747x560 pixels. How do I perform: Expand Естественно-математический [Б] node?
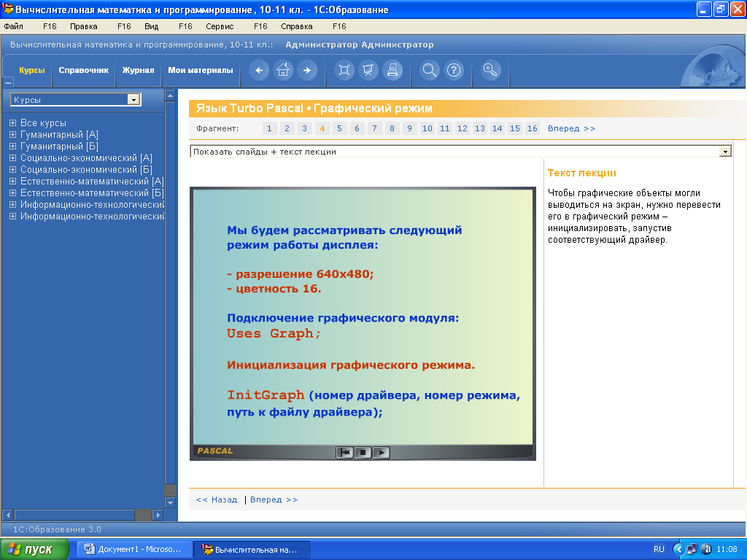pyautogui.click(x=13, y=192)
